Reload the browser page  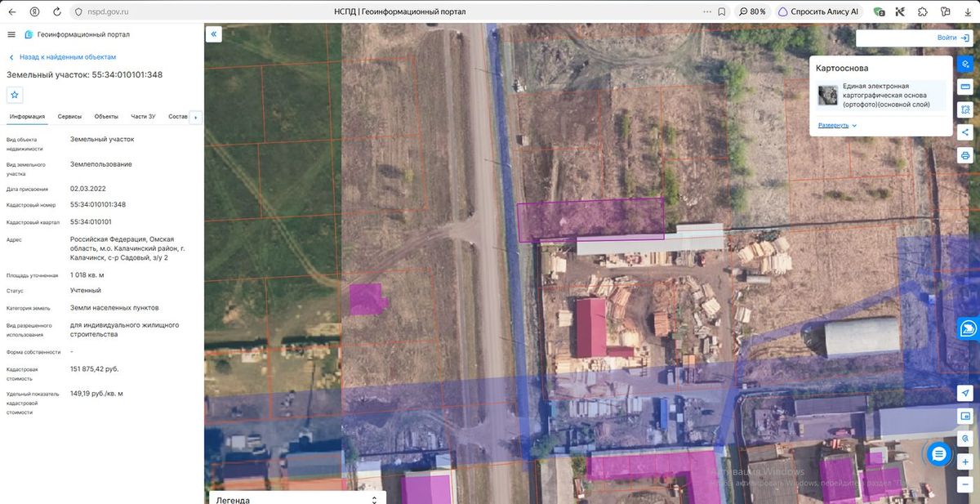[56, 12]
